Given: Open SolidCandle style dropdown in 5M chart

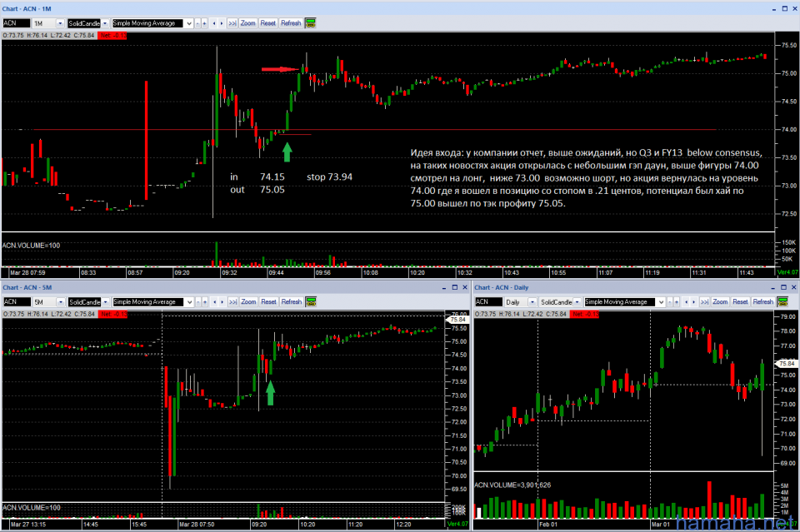Looking at the screenshot, I should (x=105, y=301).
